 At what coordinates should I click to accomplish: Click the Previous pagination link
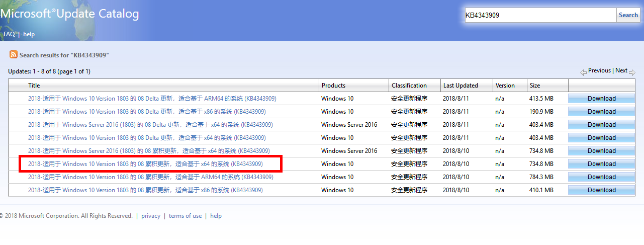click(599, 70)
